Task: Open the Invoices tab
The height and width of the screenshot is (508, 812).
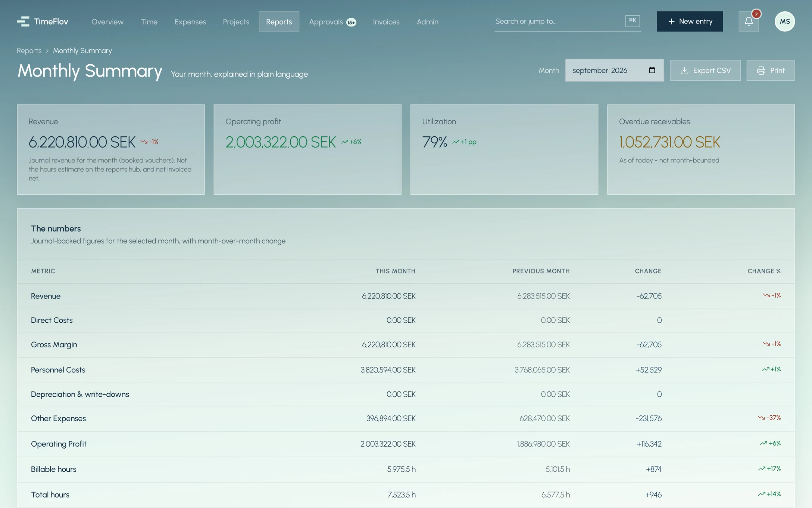Action: pyautogui.click(x=386, y=22)
